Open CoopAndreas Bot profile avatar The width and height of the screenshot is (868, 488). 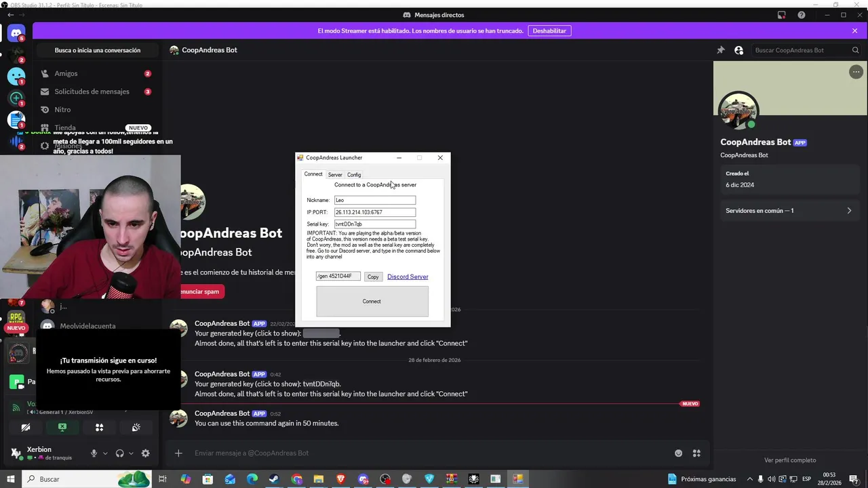pyautogui.click(x=738, y=111)
